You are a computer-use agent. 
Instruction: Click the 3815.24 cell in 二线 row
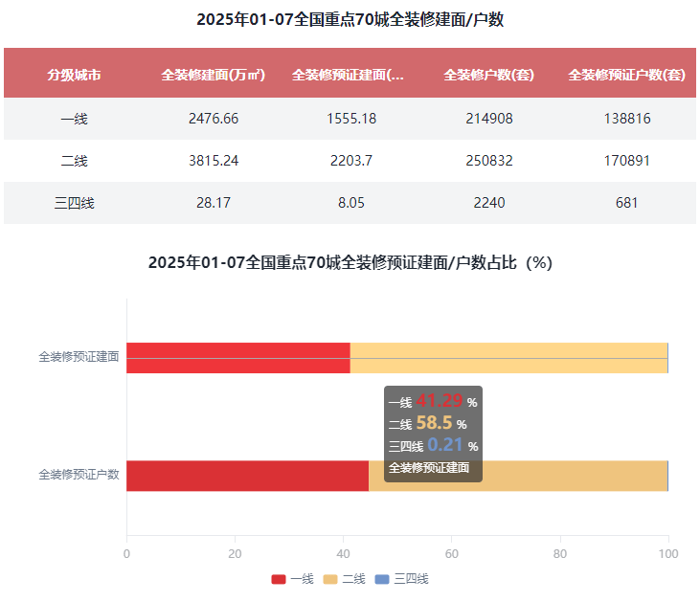click(213, 161)
